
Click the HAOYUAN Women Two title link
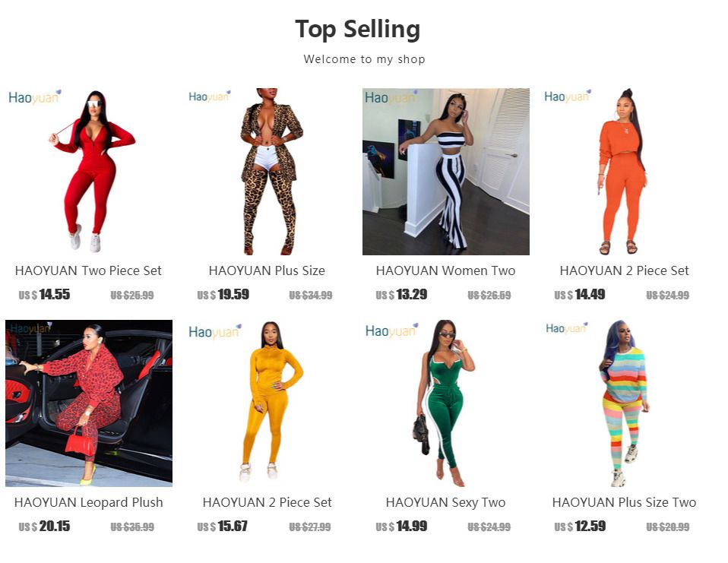(x=446, y=270)
